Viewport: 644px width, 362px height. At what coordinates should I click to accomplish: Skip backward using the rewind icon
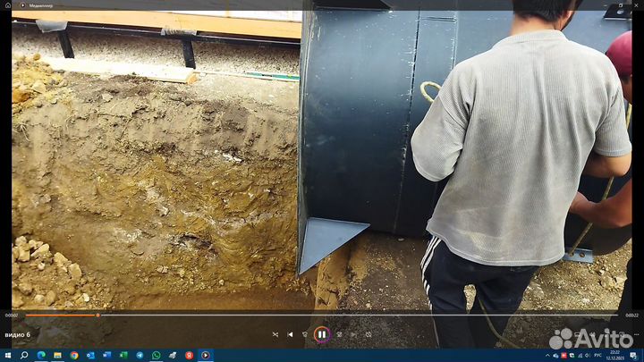coord(305,334)
